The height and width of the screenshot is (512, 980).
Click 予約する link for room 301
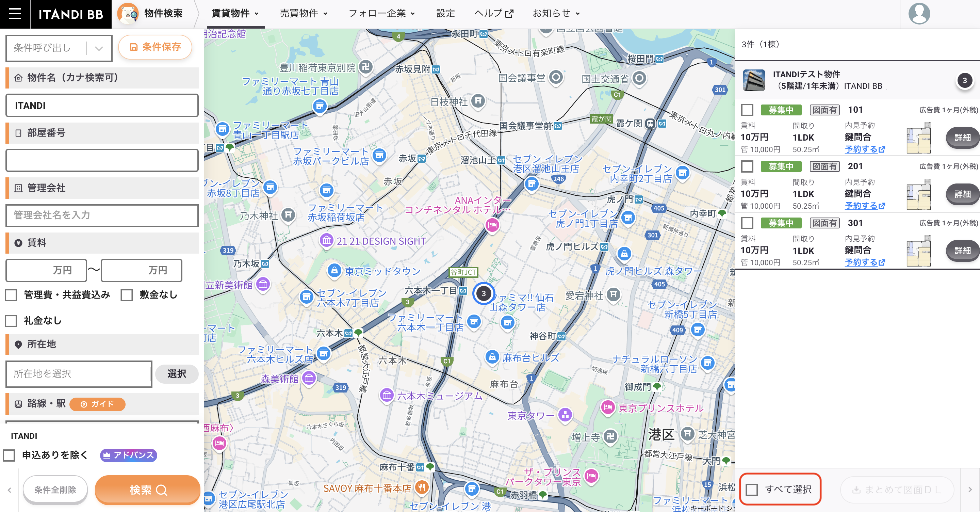pos(865,262)
